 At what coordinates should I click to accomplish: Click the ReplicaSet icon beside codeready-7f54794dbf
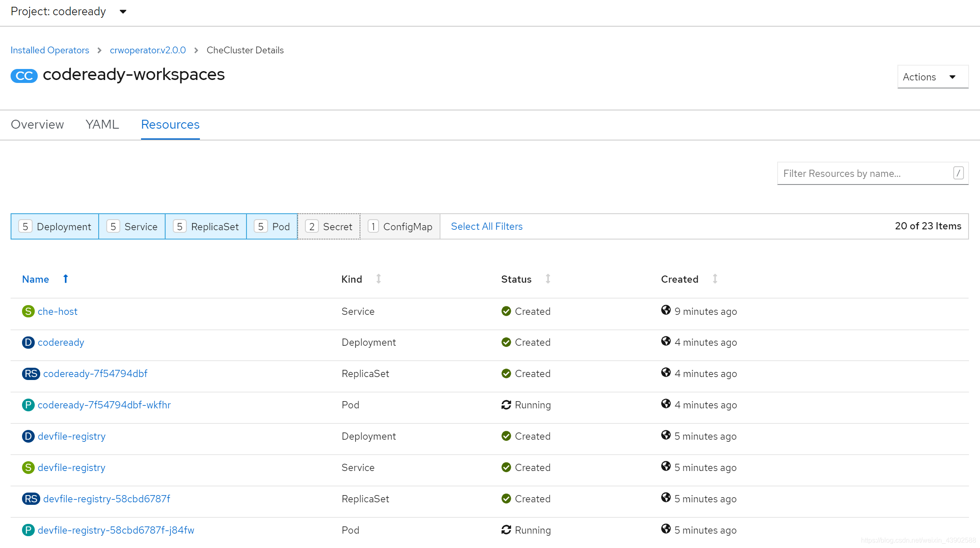pos(31,374)
